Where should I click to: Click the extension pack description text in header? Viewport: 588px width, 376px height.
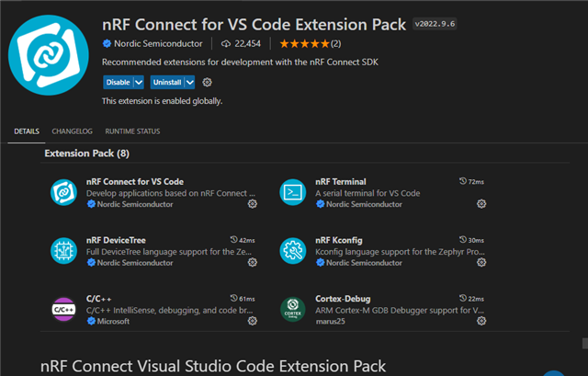point(240,62)
